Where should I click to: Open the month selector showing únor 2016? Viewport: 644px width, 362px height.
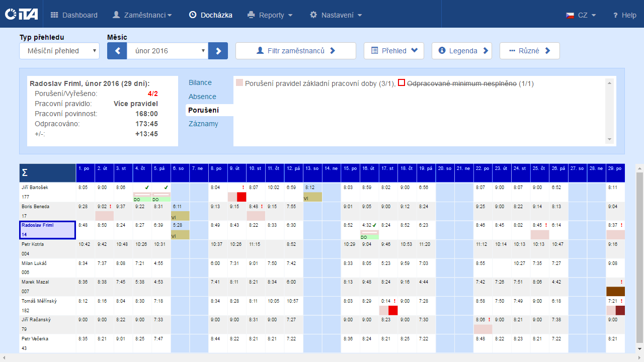tap(168, 51)
